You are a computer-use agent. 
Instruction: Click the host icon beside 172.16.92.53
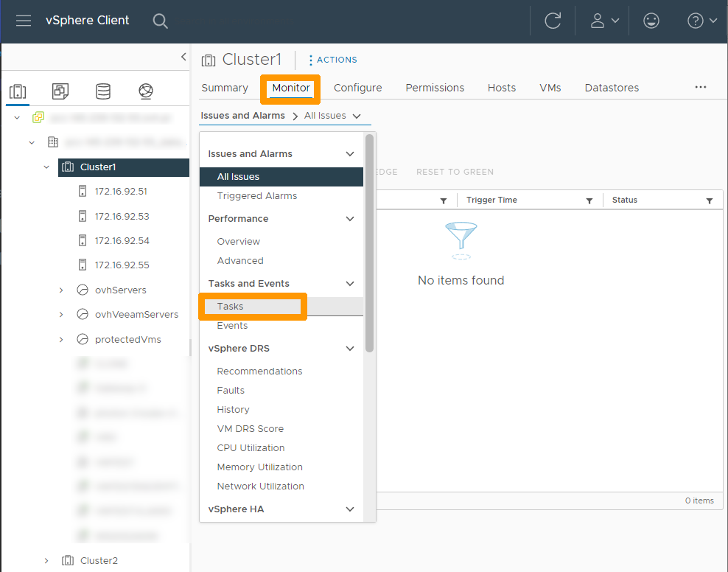pyautogui.click(x=83, y=216)
